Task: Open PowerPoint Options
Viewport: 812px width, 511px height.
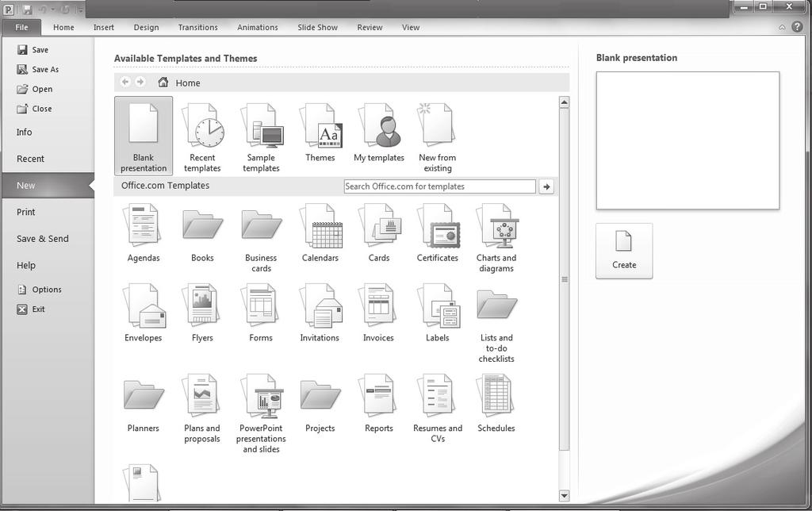Action: point(40,290)
